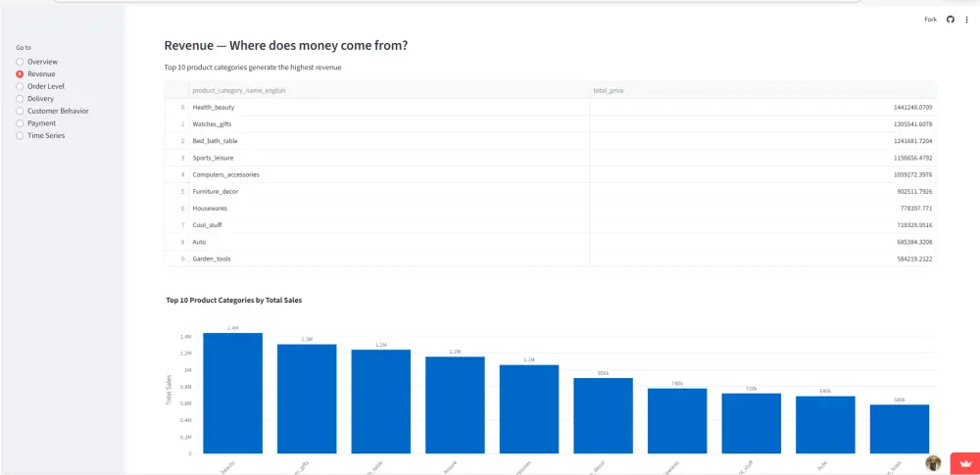Click the chart bar labeled 1.3M

coord(307,399)
